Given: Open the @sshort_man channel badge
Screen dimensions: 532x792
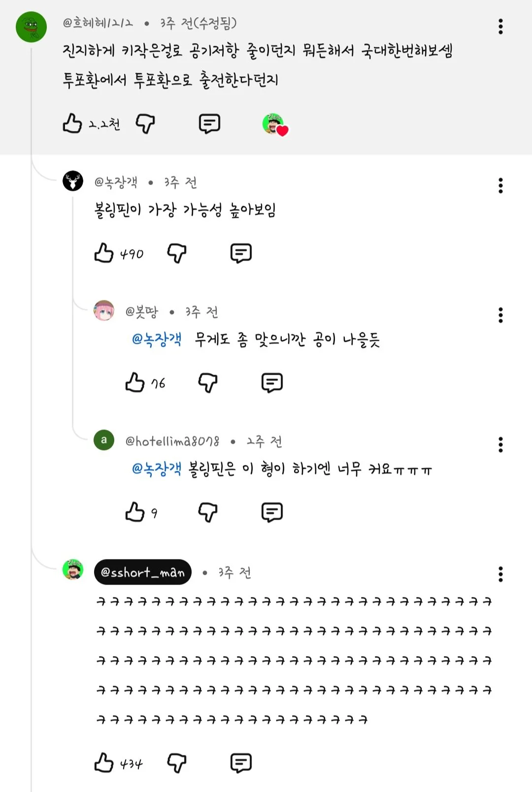Looking at the screenshot, I should coord(142,572).
